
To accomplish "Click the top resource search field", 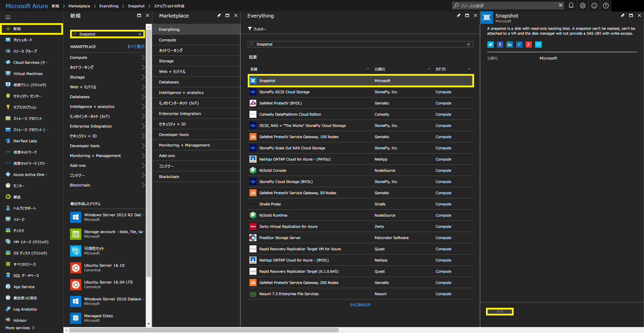I will click(508, 6).
